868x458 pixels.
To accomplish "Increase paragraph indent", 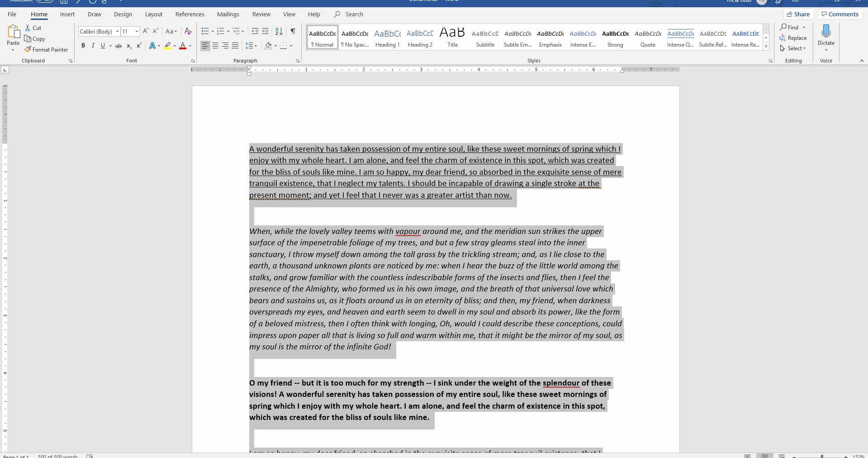I will pyautogui.click(x=265, y=31).
